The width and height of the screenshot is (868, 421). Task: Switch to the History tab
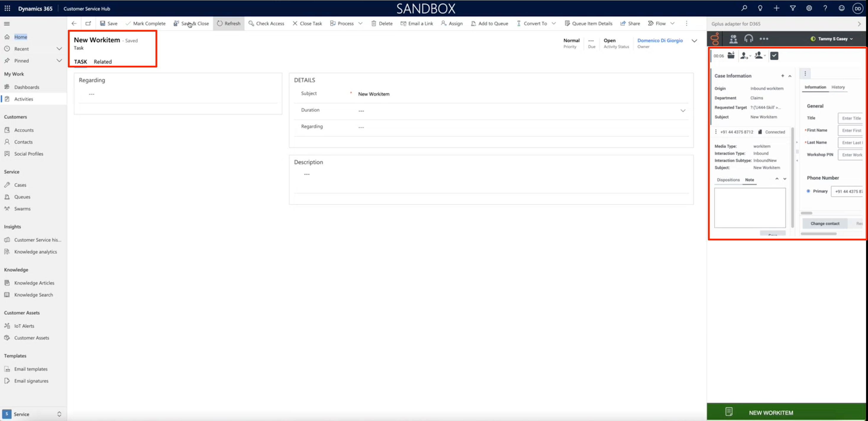(x=838, y=87)
